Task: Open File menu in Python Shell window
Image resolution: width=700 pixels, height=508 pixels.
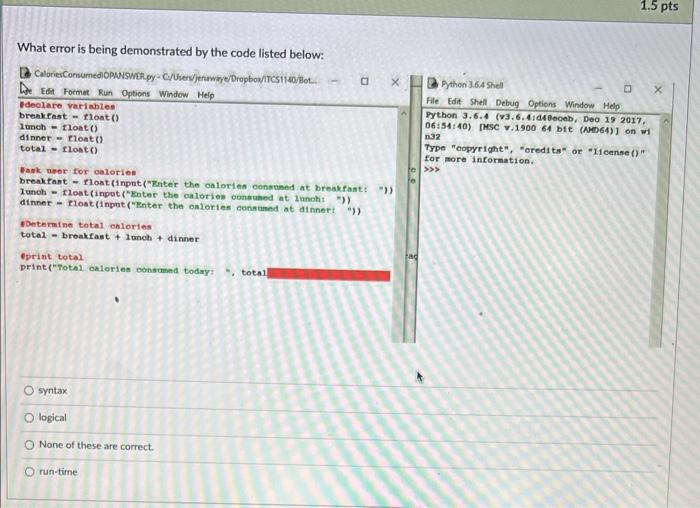Action: 432,101
